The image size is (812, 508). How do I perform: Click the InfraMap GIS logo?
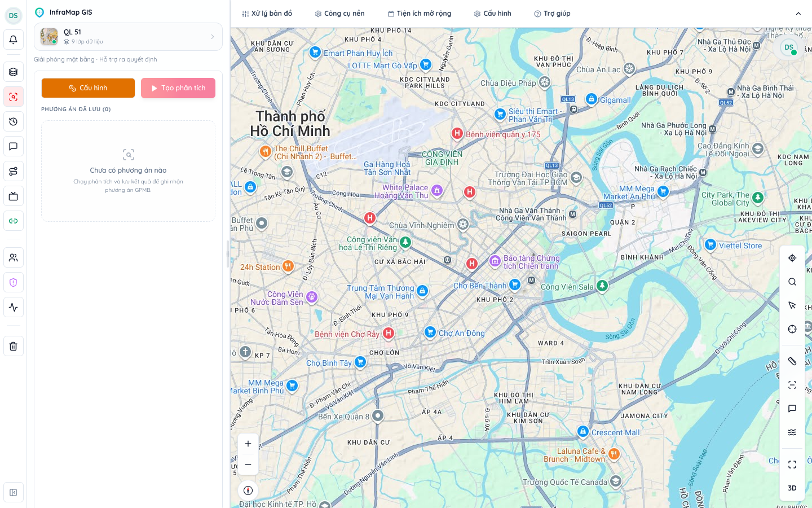point(39,12)
